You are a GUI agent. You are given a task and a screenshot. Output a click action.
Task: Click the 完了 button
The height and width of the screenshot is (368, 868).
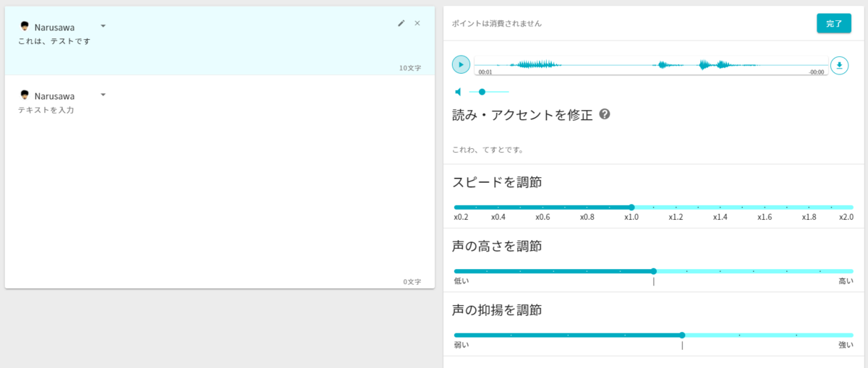click(x=834, y=23)
